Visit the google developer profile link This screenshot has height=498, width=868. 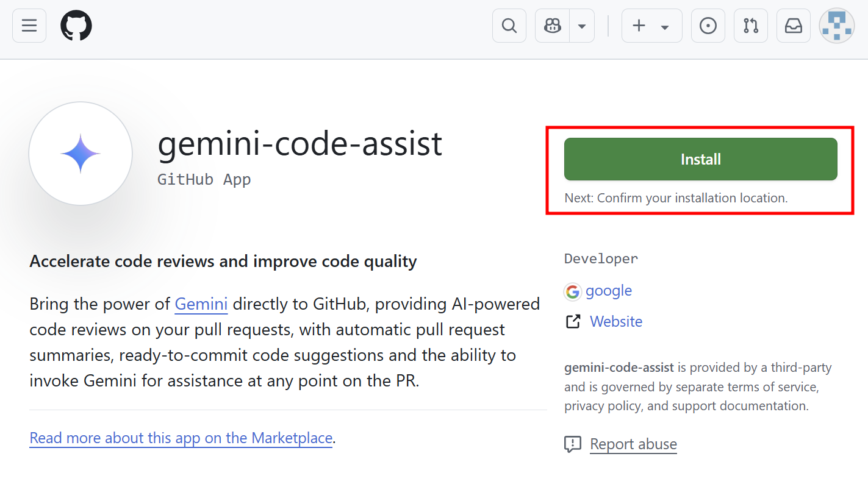(x=609, y=291)
